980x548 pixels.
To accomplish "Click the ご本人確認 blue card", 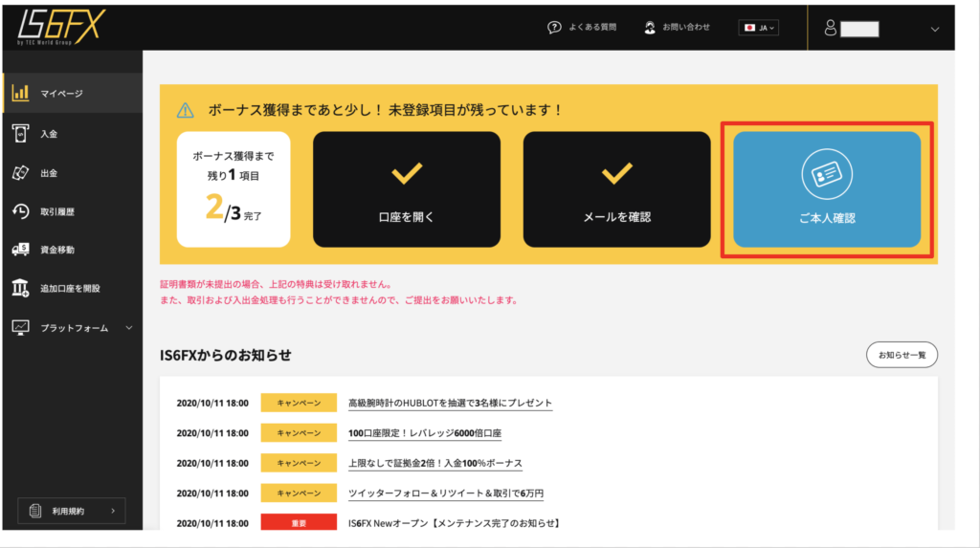I will [827, 189].
